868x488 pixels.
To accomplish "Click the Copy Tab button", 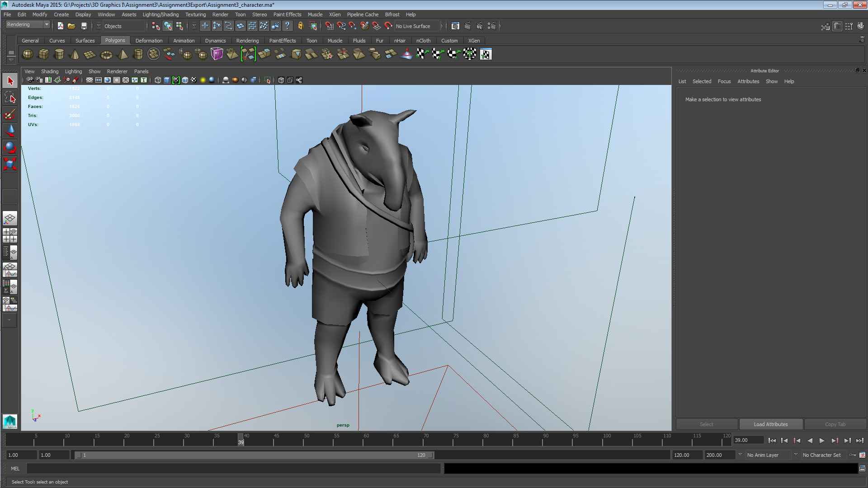I will click(835, 424).
